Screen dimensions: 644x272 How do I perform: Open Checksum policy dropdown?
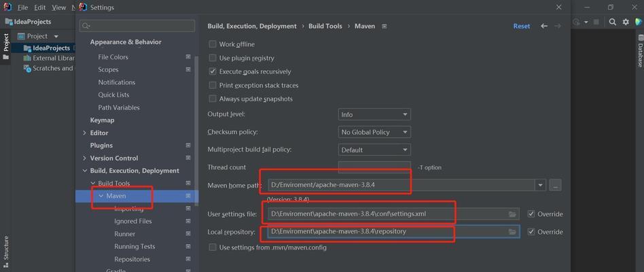click(x=374, y=133)
